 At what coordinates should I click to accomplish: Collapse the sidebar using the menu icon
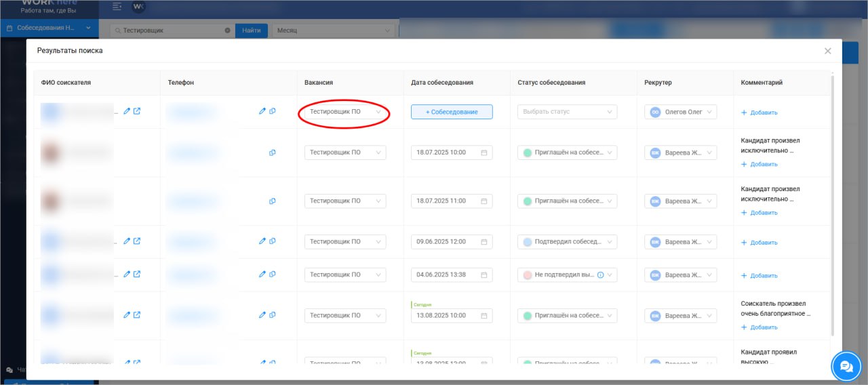[x=117, y=7]
